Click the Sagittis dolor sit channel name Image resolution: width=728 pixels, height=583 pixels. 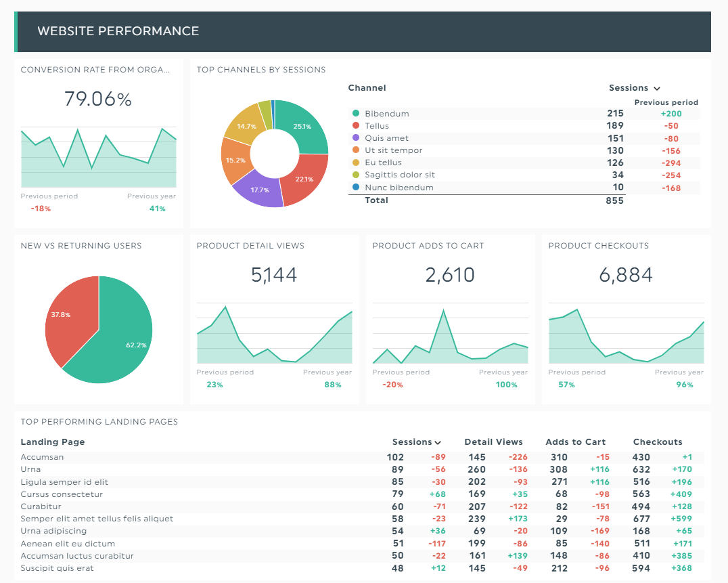[400, 175]
